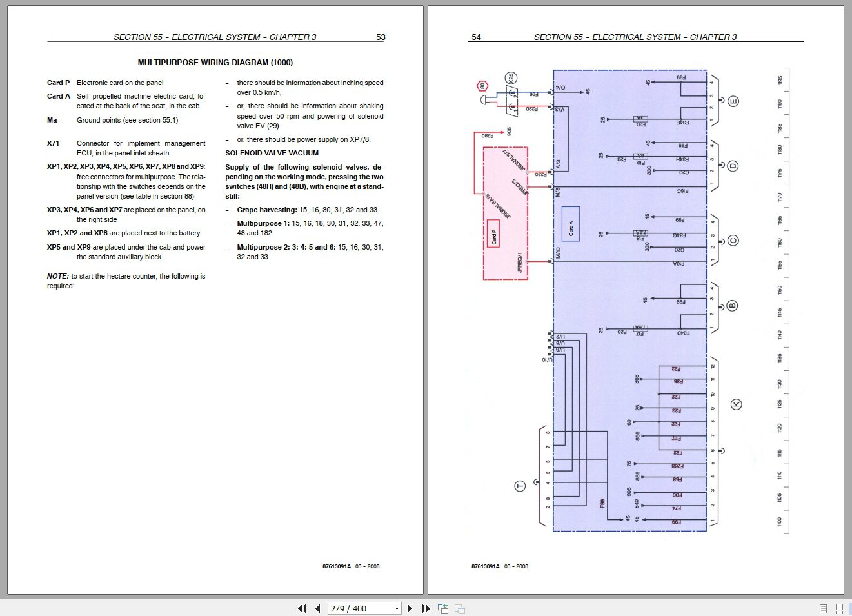Click the circled letter T on the diagram

[x=519, y=485]
